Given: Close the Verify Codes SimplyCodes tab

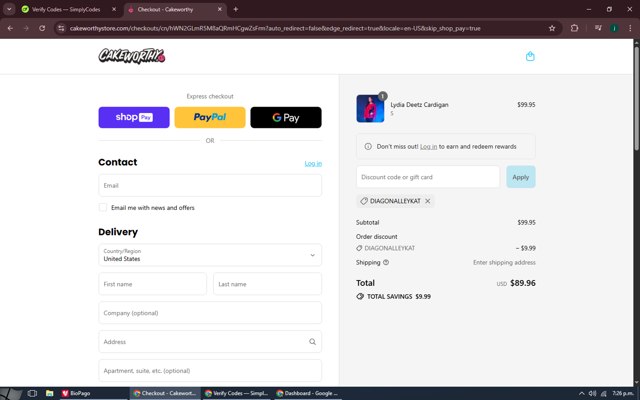Looking at the screenshot, I should tap(114, 9).
